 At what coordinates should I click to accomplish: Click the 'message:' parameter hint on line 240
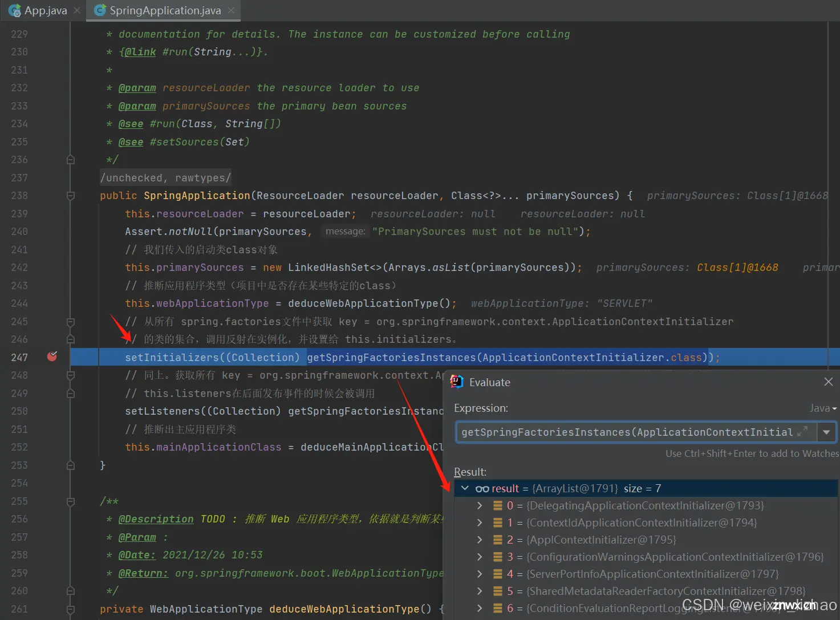pos(345,231)
